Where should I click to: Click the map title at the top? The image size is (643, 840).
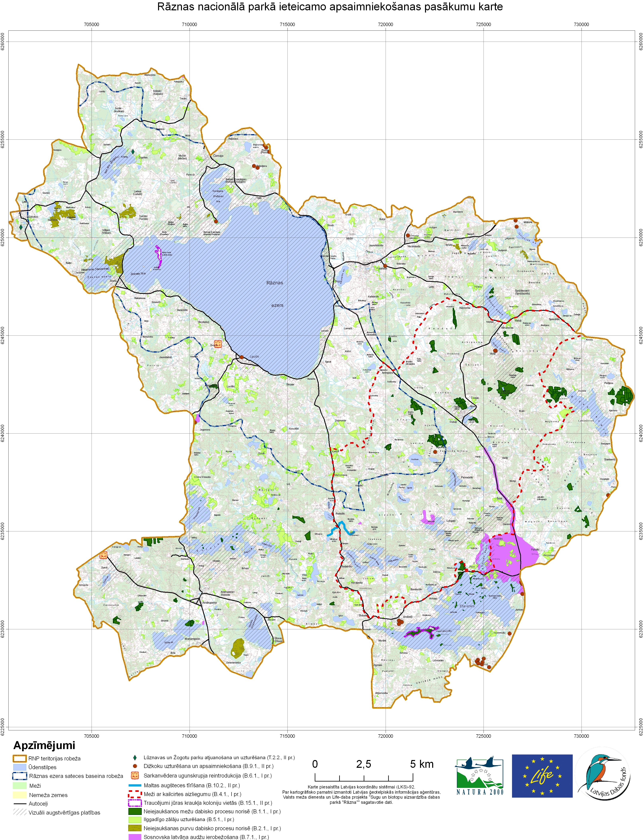[x=329, y=7]
